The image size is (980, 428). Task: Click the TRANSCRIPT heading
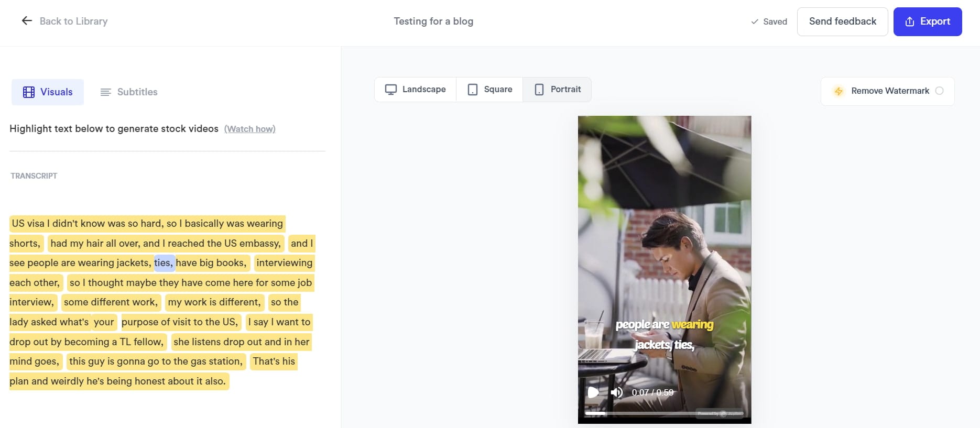point(34,176)
